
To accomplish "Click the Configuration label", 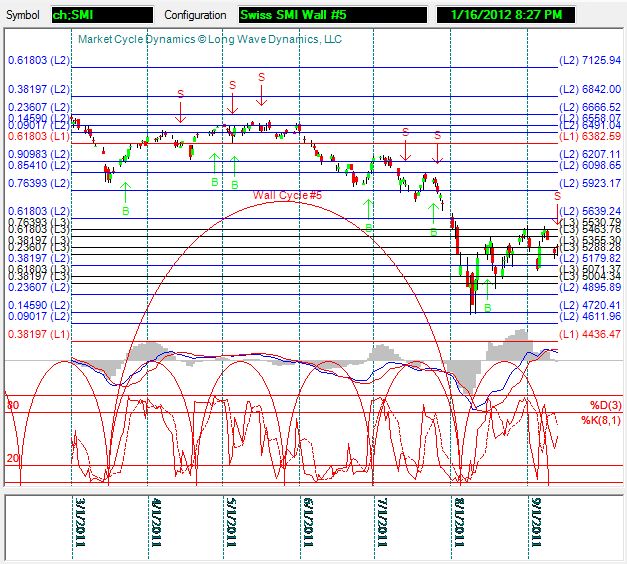I will click(x=198, y=16).
